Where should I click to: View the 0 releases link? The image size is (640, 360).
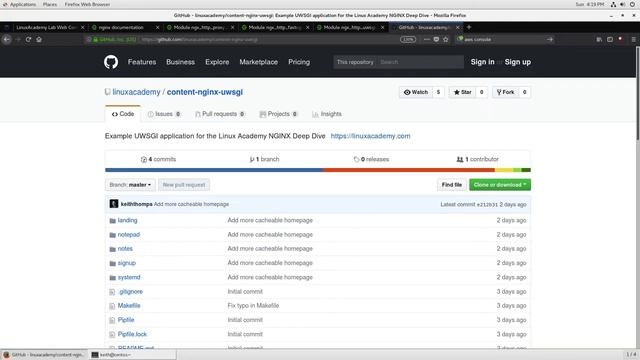(x=371, y=159)
